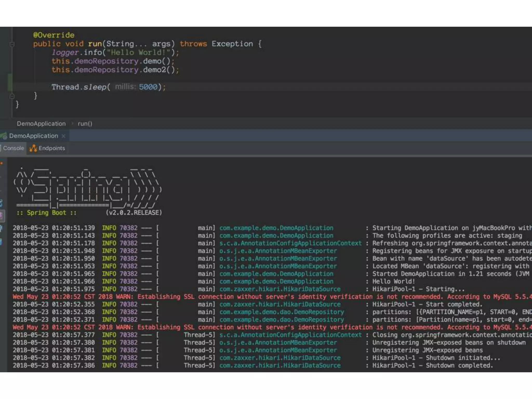Switch to the Console tab

pos(14,148)
